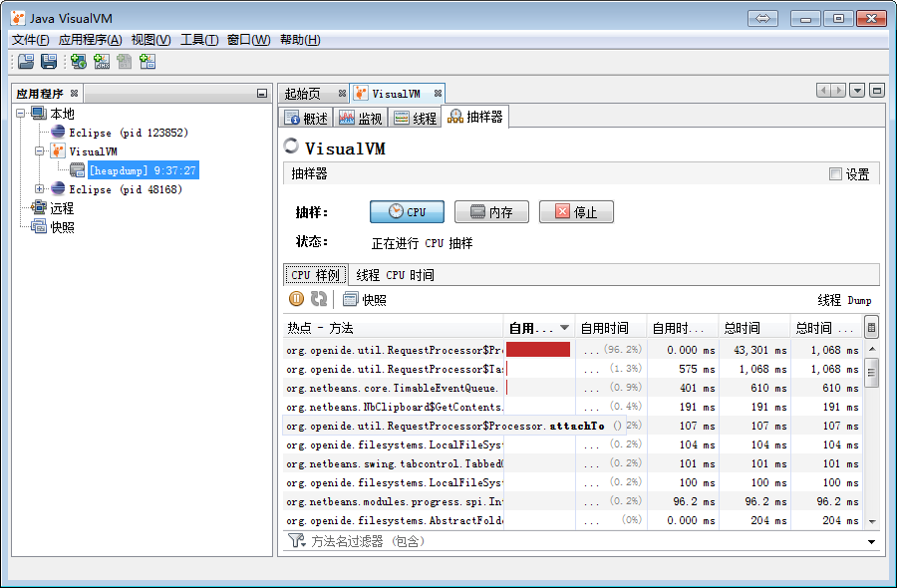Open the document list dropdown arrow
897x588 pixels.
point(857,91)
